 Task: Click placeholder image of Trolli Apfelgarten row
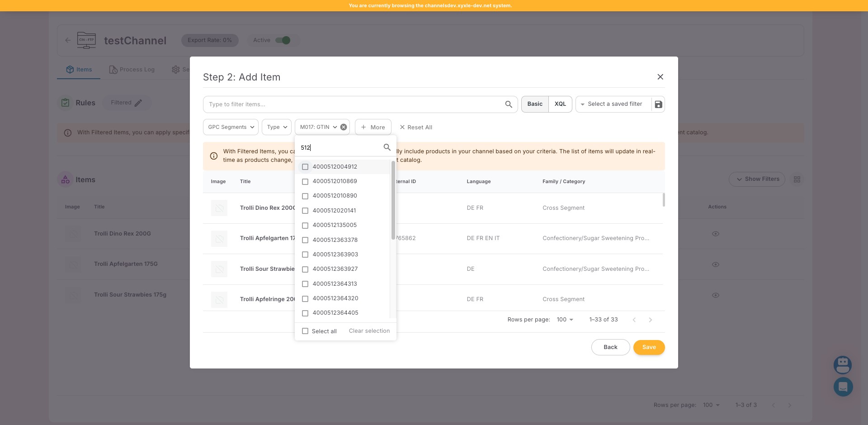pos(219,238)
